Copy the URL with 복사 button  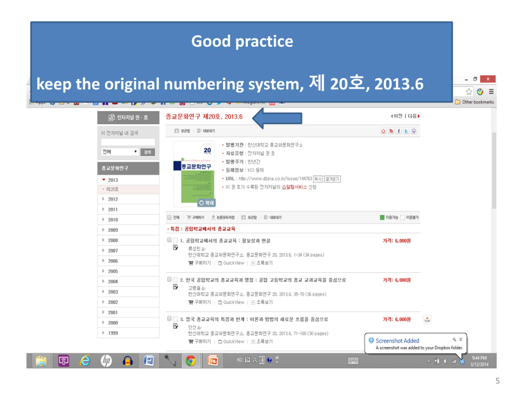point(318,179)
